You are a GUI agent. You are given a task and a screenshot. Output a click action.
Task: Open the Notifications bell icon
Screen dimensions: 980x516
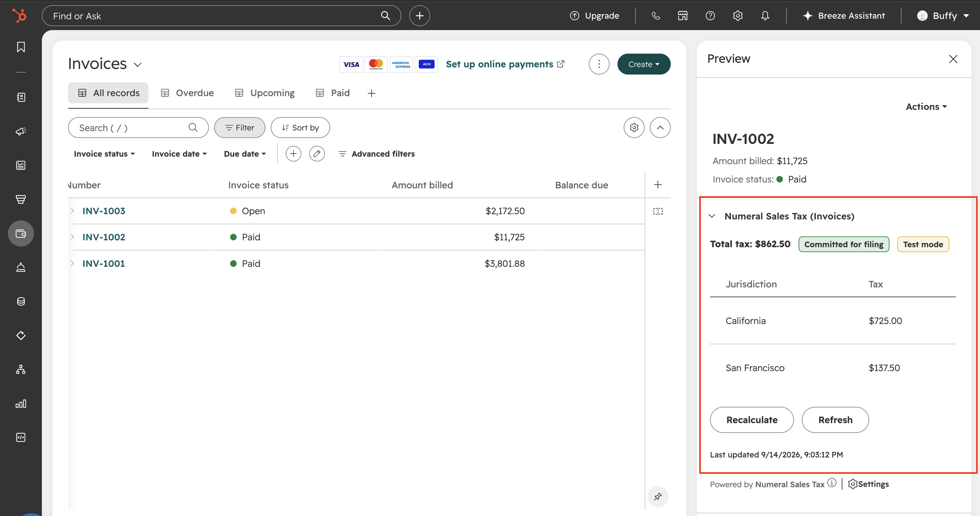tap(765, 16)
